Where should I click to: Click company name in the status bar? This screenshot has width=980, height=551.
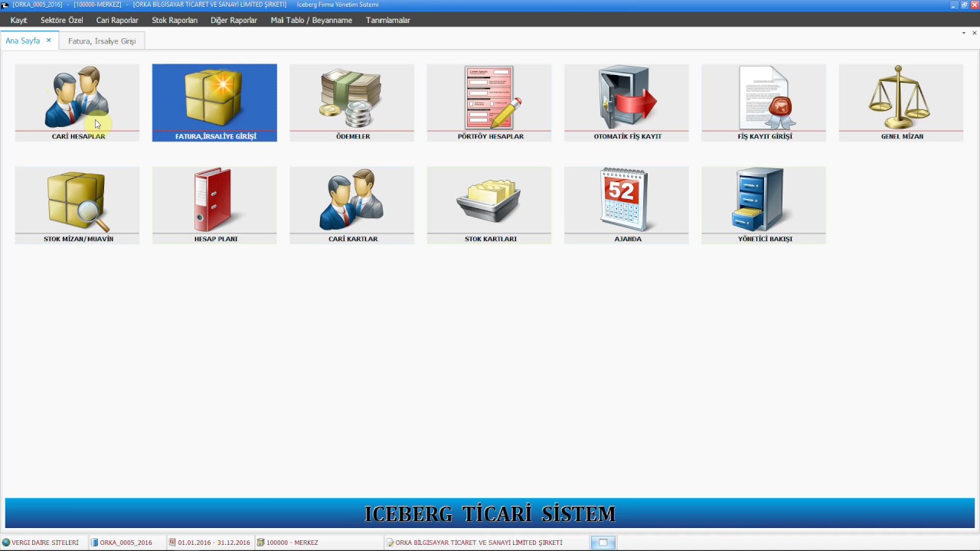(x=475, y=543)
